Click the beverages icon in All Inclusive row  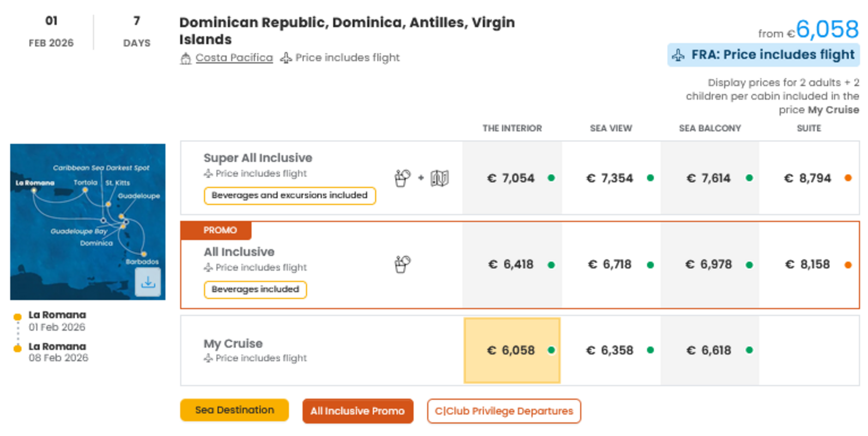(x=402, y=264)
